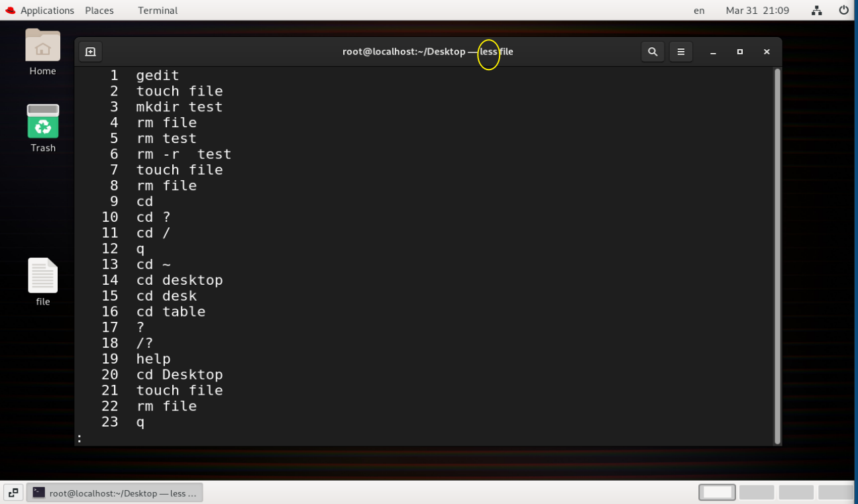Click line 16 'cd table'
Screen dimensions: 858x504
point(171,312)
